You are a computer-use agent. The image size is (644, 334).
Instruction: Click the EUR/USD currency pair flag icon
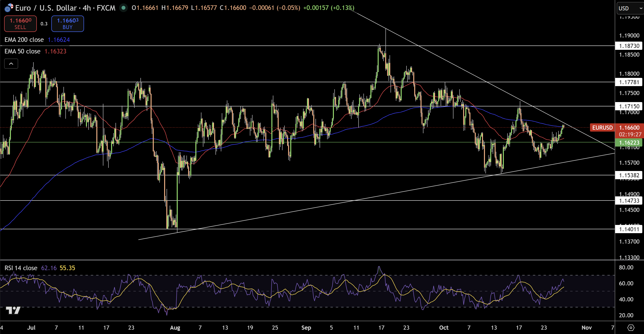pos(8,8)
